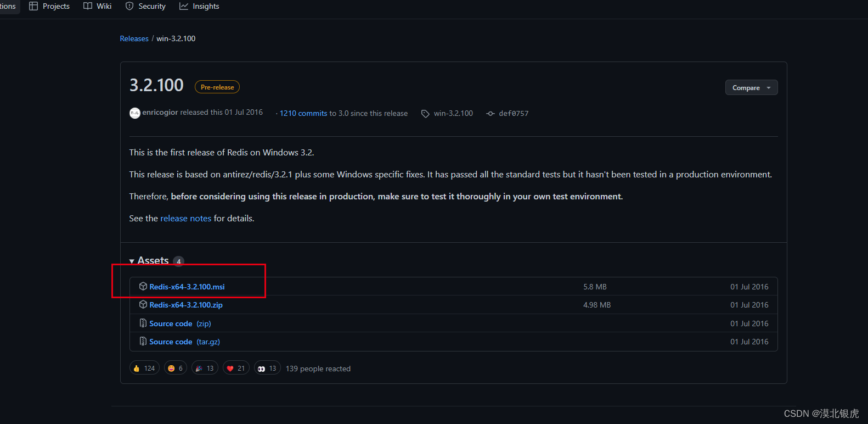Toggle the hooray reaction showing 13

coord(205,368)
